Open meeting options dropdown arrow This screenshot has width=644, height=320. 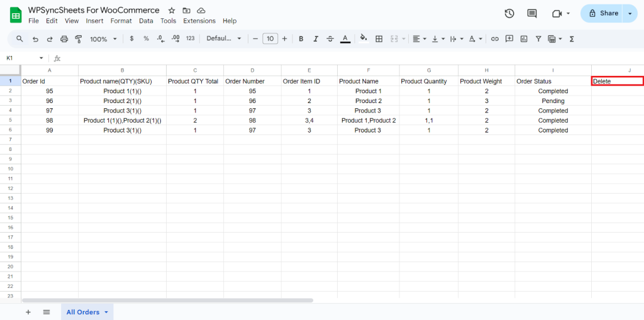pos(568,14)
